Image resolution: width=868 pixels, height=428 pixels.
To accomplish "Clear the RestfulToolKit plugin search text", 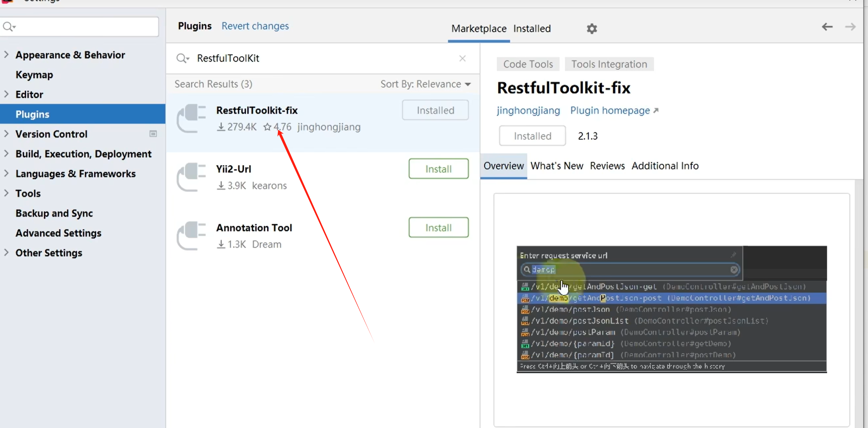I will tap(462, 58).
